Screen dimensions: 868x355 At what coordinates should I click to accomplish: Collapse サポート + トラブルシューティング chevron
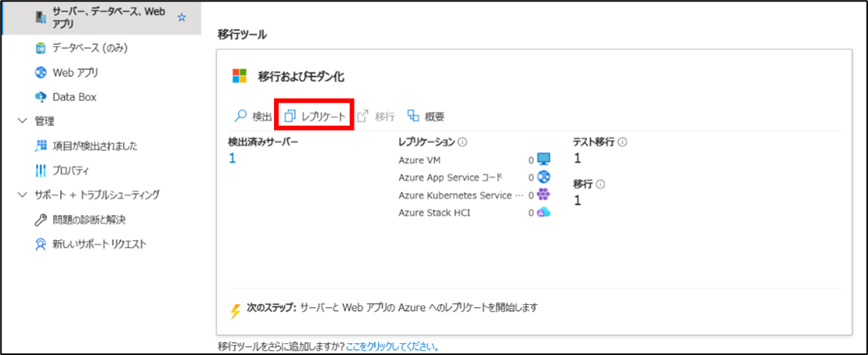pos(22,195)
